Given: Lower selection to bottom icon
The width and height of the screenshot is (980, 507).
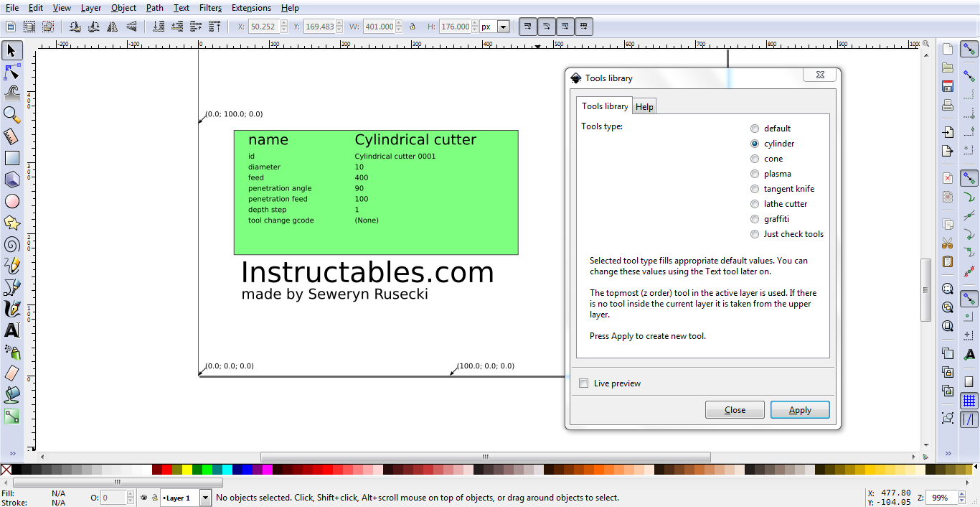Looking at the screenshot, I should 159,27.
